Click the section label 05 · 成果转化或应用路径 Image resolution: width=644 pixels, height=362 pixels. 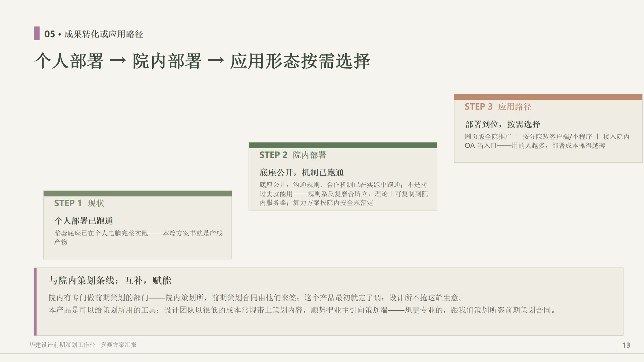94,34
